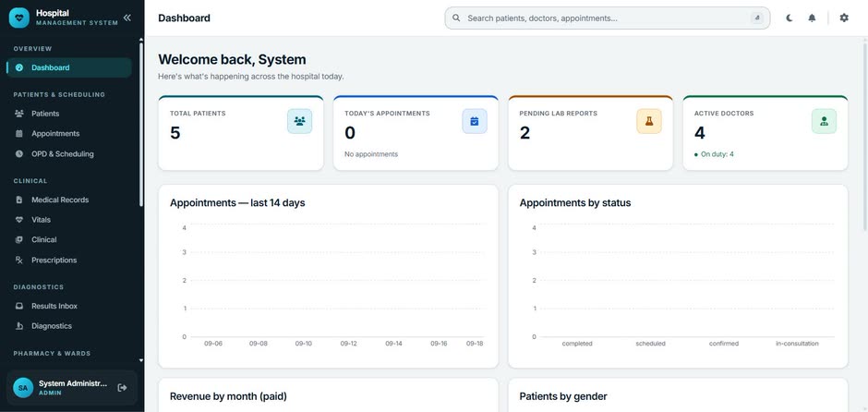Open OPD & Scheduling page
868x412 pixels.
(x=69, y=154)
